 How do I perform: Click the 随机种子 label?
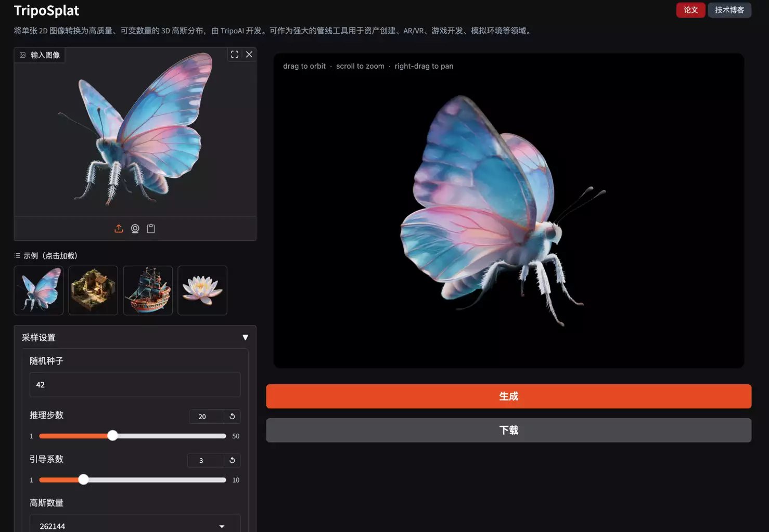pos(46,361)
